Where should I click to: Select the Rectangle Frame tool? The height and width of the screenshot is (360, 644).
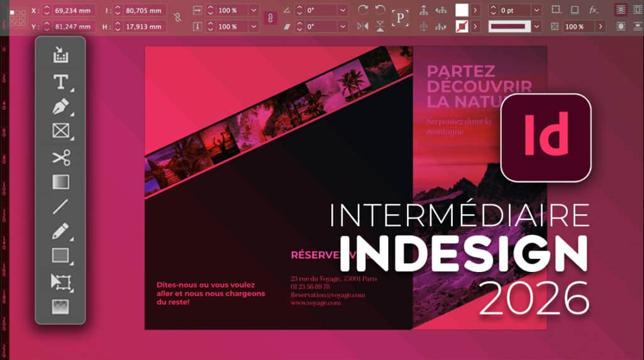click(61, 131)
